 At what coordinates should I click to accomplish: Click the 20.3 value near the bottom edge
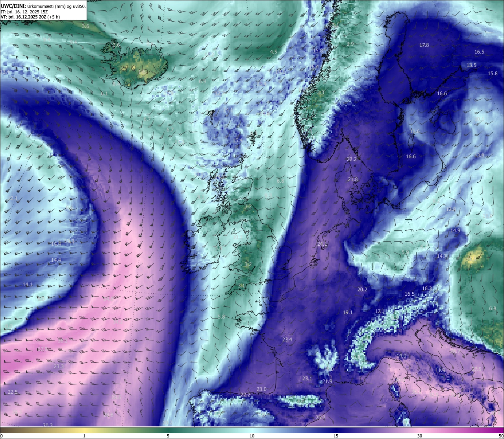[48, 425]
